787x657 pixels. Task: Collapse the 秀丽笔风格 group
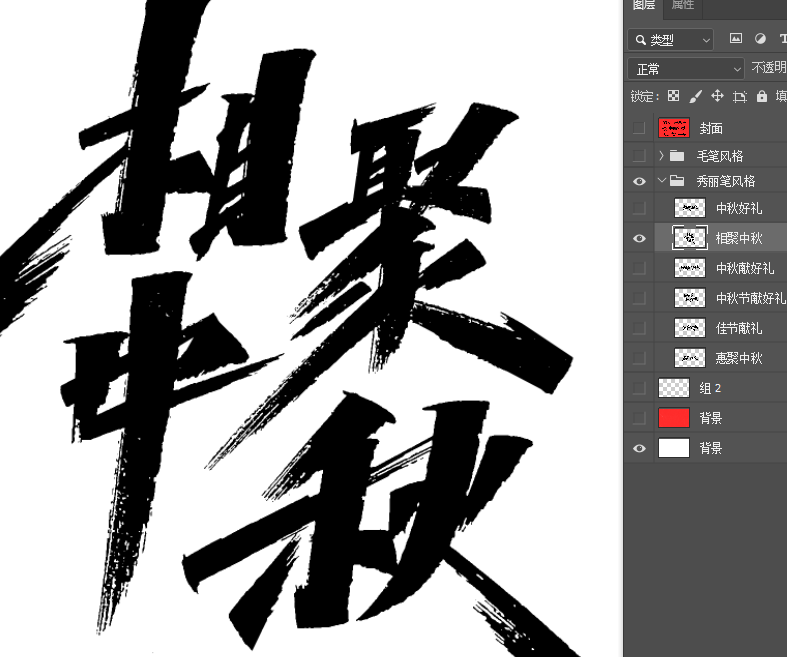point(661,181)
